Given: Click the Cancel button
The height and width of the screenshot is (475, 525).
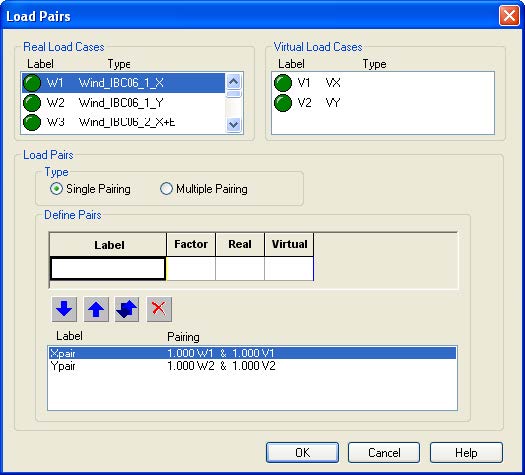Looking at the screenshot, I should (384, 453).
